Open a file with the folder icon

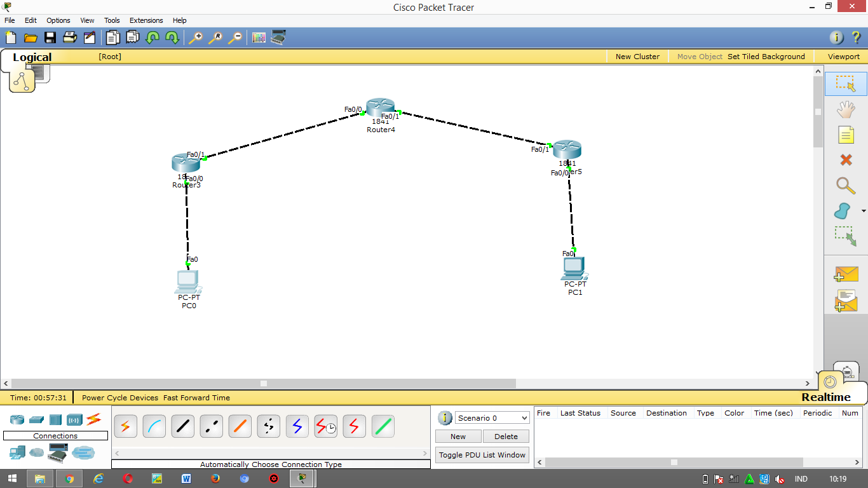[30, 37]
